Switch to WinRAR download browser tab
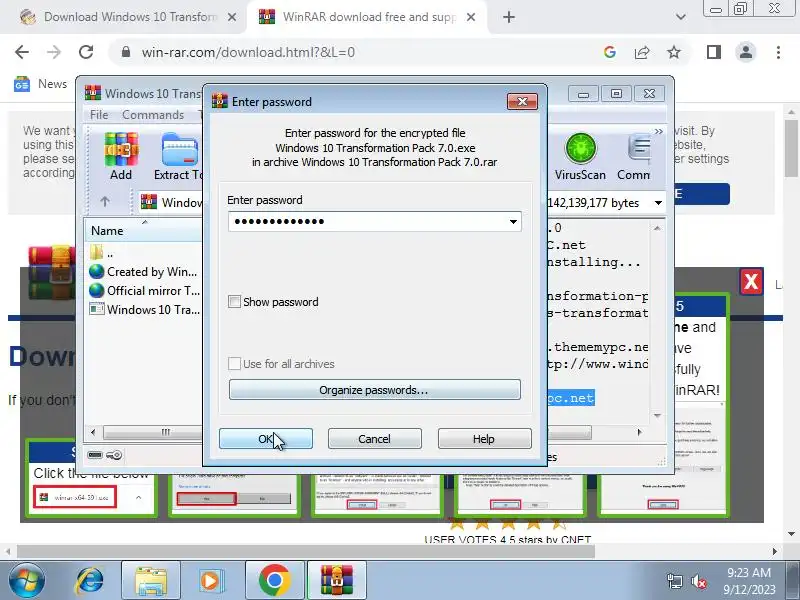The width and height of the screenshot is (800, 600). coord(357,17)
